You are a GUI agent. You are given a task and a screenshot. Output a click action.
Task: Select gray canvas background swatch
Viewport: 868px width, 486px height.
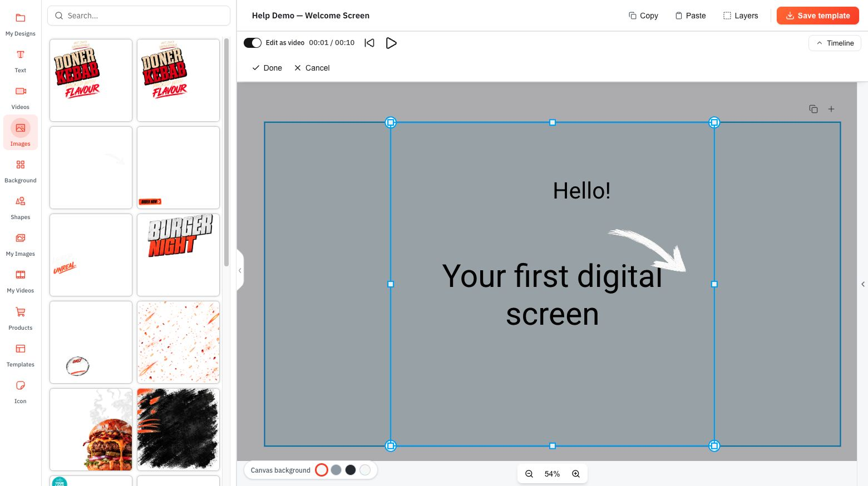click(x=336, y=470)
